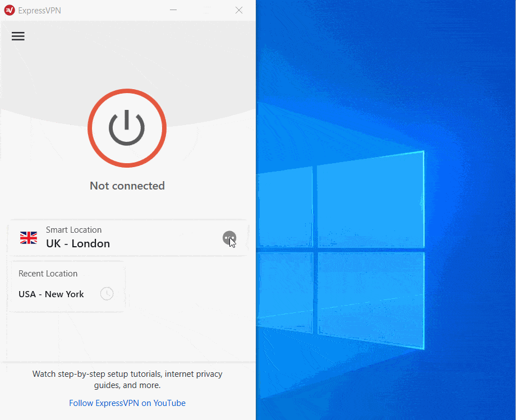
Task: Select the UK - London smart location
Action: click(128, 237)
